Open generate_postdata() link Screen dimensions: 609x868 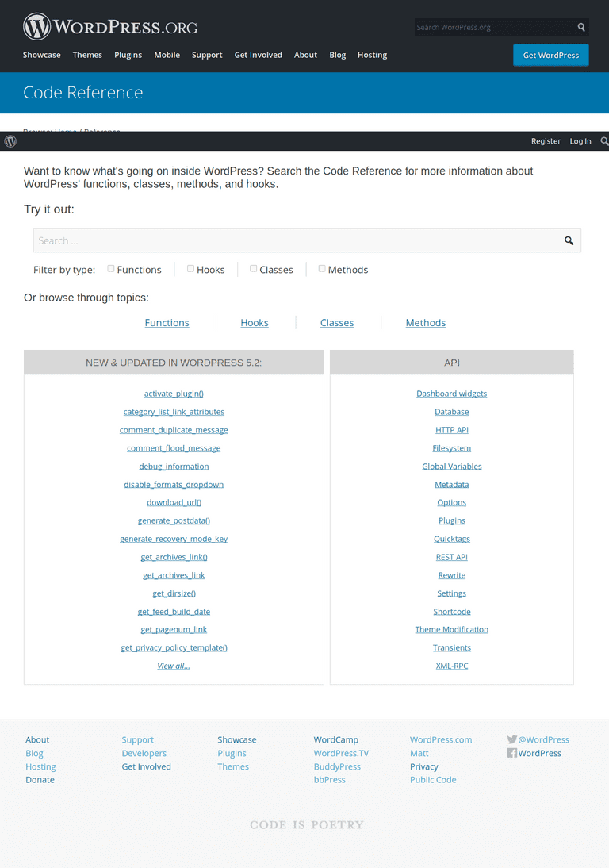click(x=174, y=521)
